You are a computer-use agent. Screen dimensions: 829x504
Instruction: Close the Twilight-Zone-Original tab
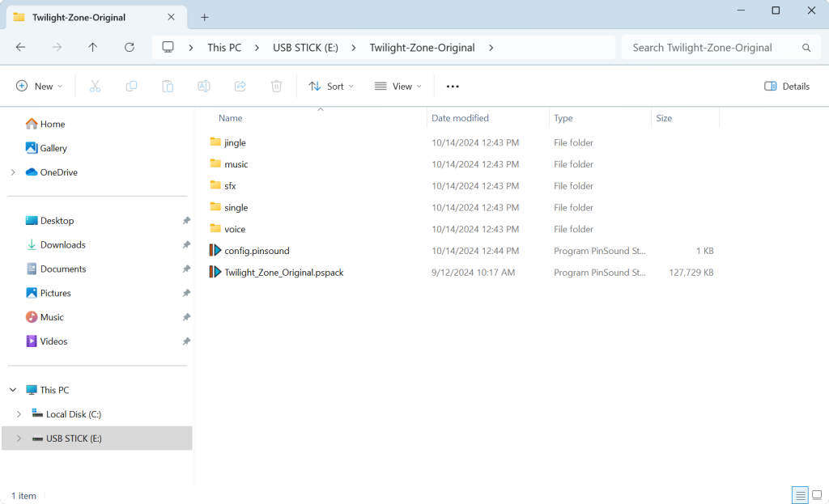click(x=172, y=18)
